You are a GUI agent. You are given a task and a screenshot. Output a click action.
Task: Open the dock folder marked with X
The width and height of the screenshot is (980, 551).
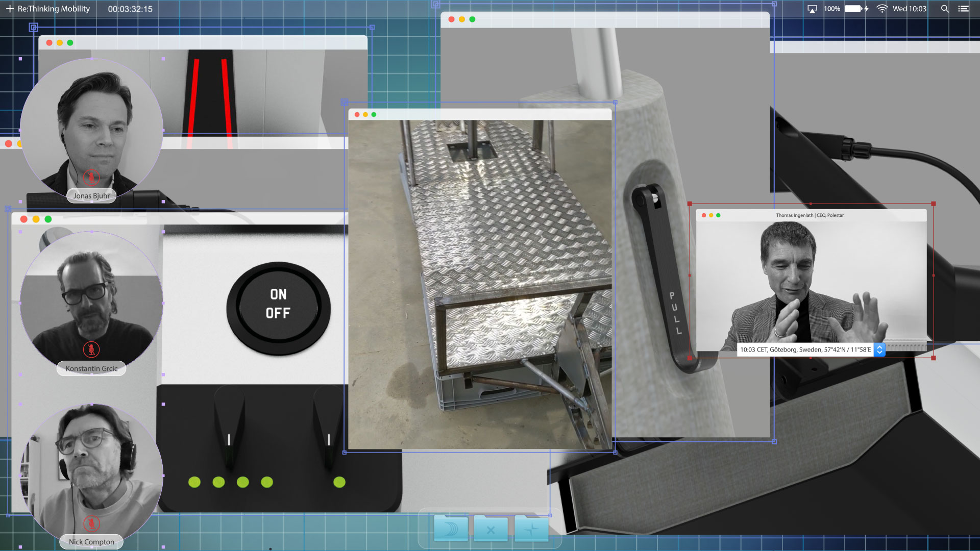point(491,529)
